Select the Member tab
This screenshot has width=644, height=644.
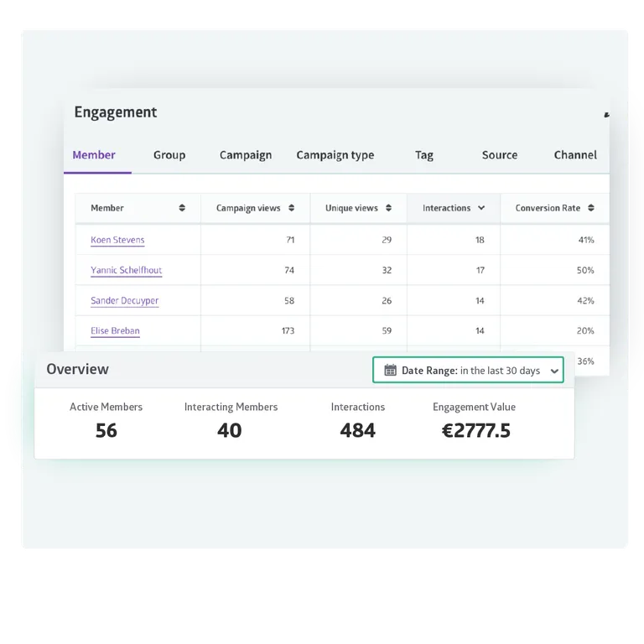click(x=94, y=155)
